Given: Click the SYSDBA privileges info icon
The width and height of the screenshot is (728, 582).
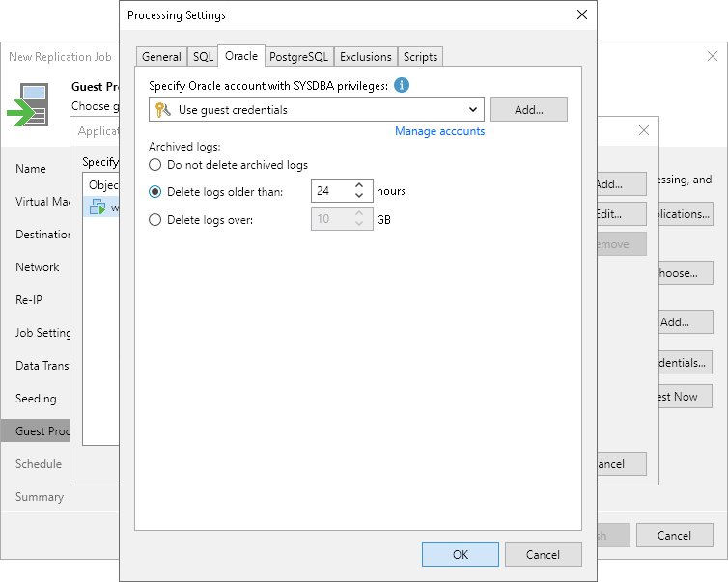Looking at the screenshot, I should [x=401, y=85].
